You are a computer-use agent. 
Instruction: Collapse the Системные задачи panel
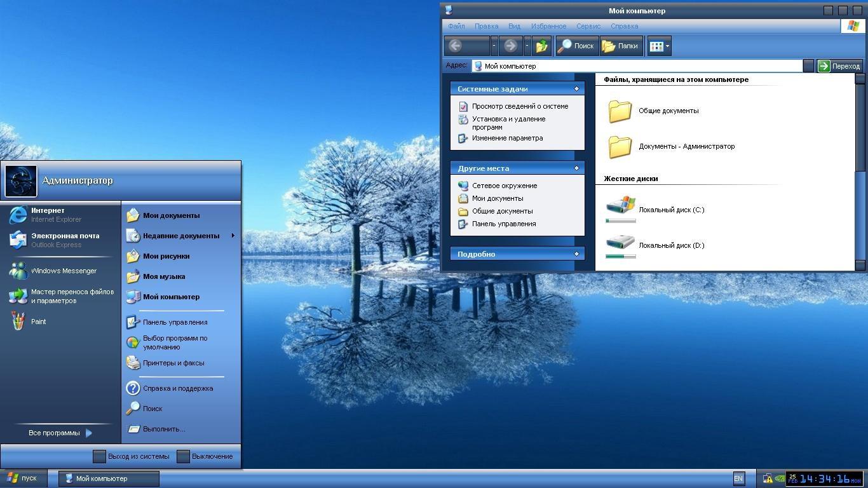[576, 89]
